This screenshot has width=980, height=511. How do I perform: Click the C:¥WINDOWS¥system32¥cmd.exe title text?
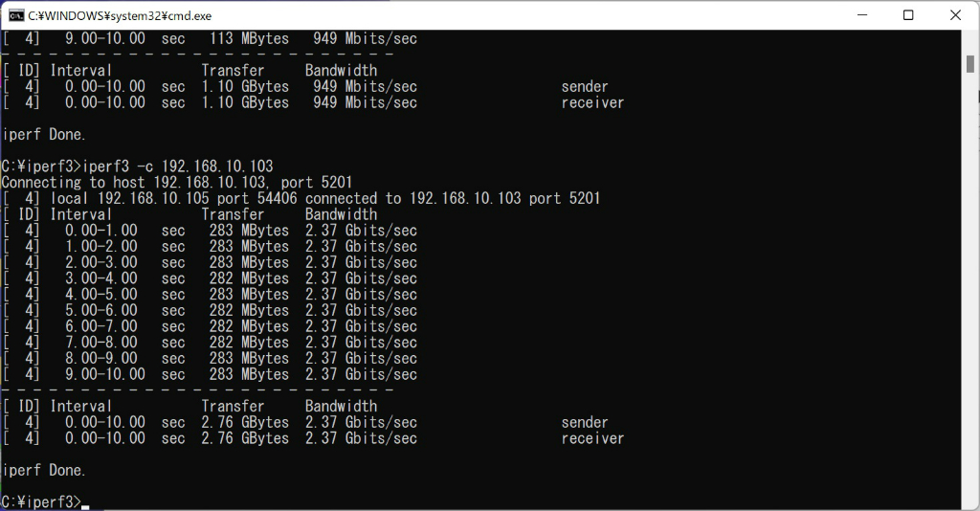[x=120, y=15]
